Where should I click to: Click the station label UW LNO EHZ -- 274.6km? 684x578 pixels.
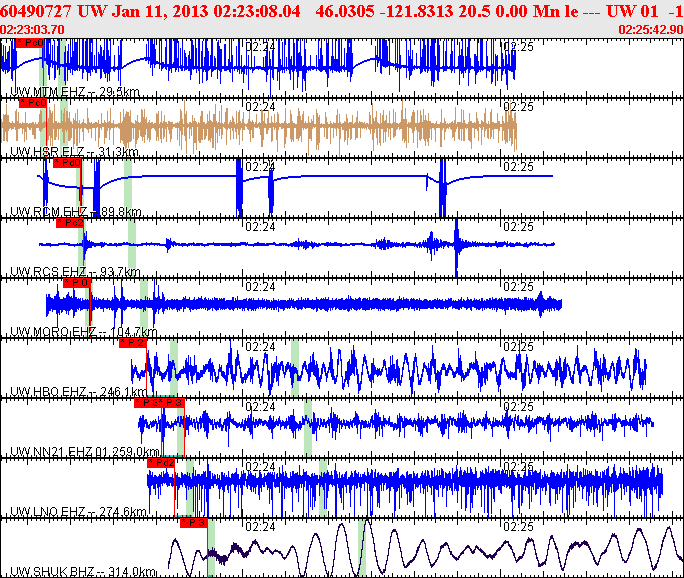pos(78,512)
